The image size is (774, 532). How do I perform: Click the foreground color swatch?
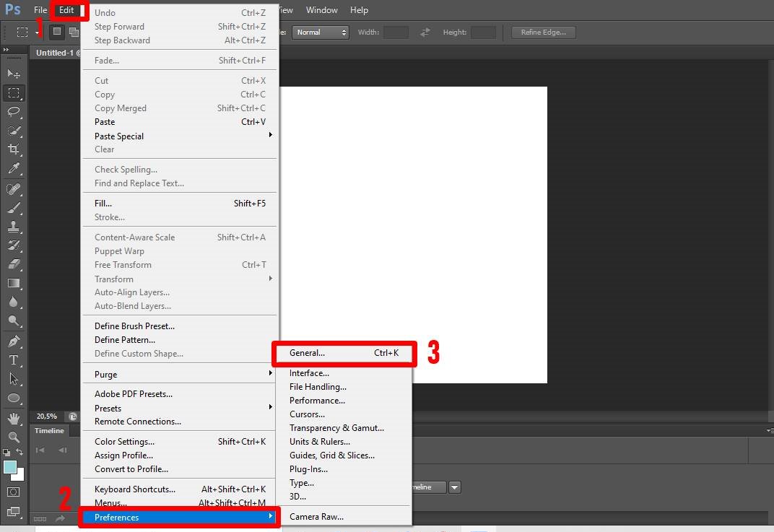click(9, 466)
